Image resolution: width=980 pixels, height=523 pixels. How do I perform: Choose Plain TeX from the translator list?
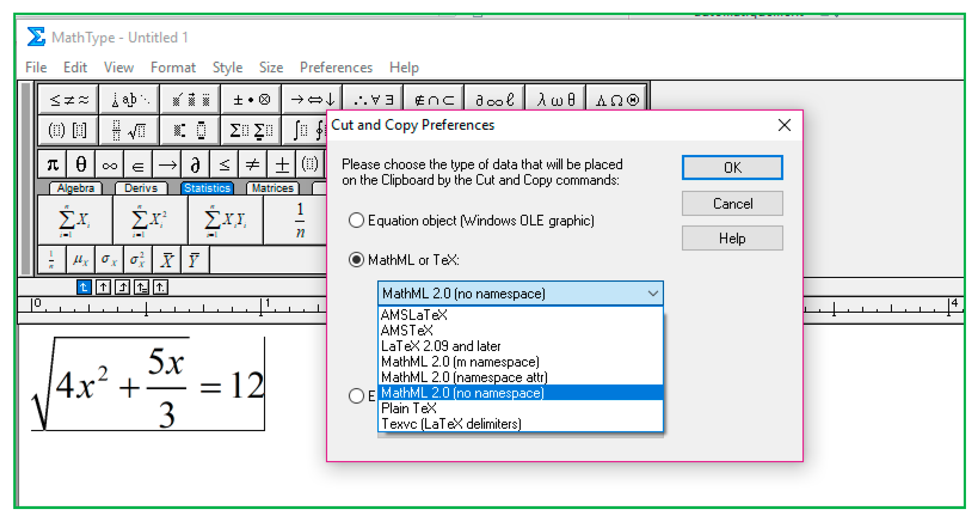[409, 408]
